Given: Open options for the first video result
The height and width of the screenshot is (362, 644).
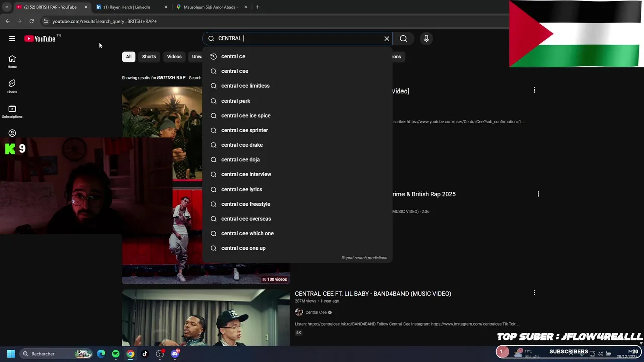Looking at the screenshot, I should click(x=534, y=90).
